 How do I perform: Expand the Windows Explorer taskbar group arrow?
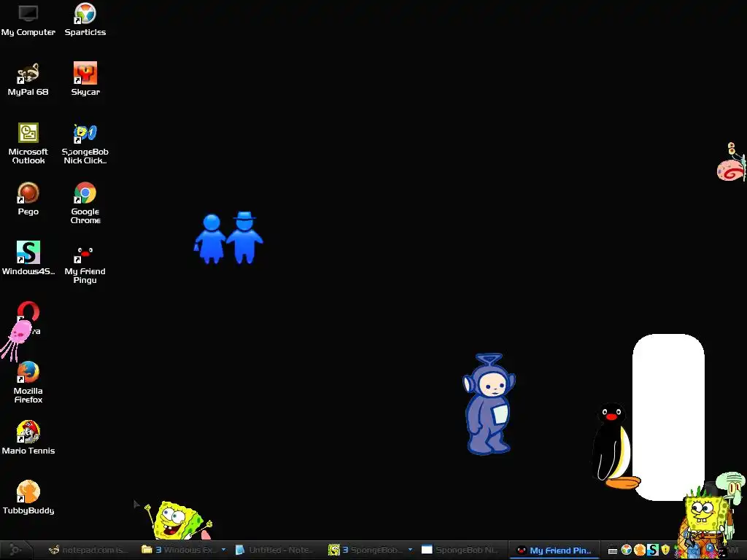pyautogui.click(x=223, y=550)
